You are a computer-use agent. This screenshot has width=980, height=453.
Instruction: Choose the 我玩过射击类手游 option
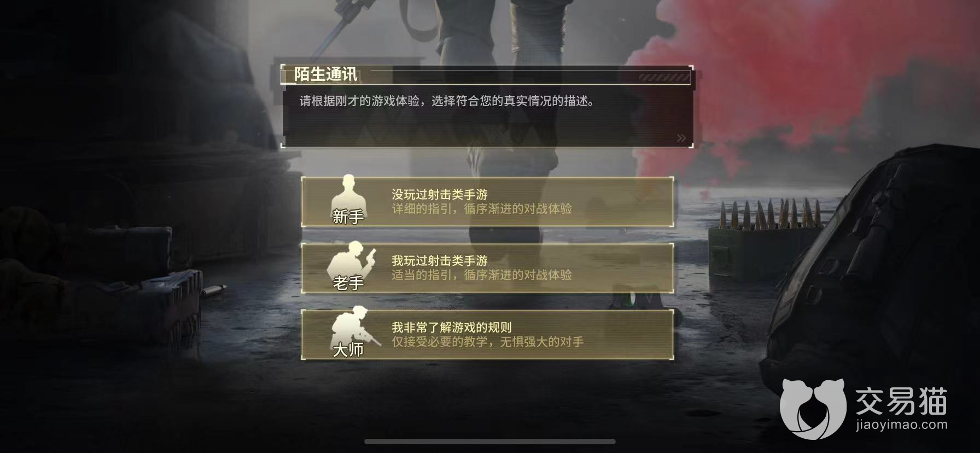tap(487, 268)
